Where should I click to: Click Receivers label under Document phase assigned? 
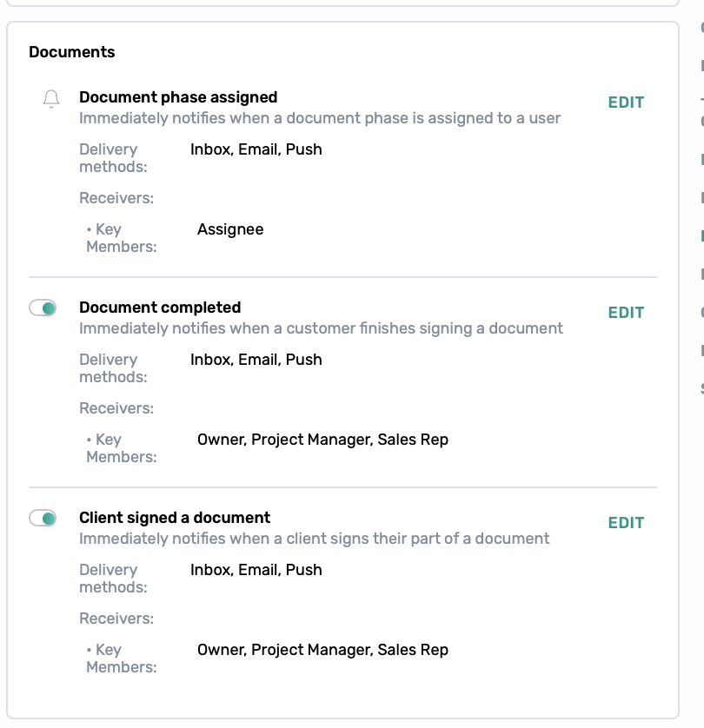click(x=116, y=198)
